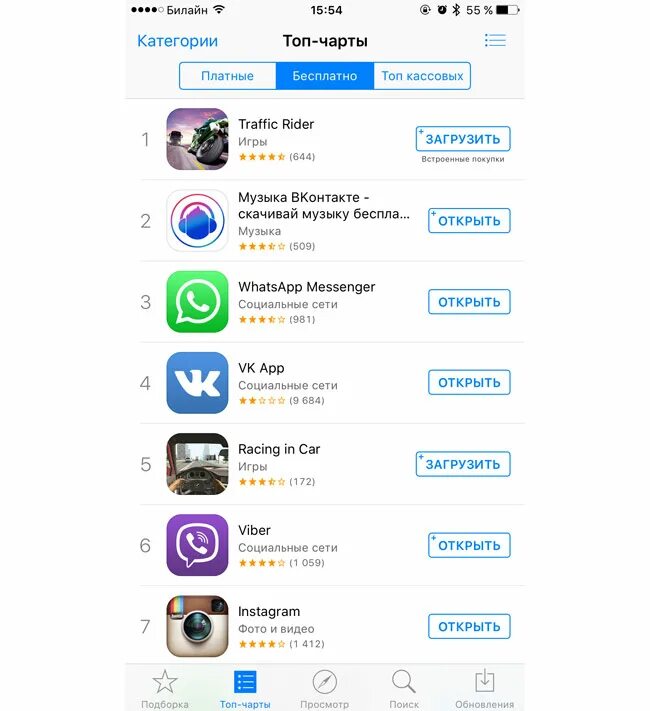
Task: Go to Подборка tab with star icon
Action: coord(165,689)
